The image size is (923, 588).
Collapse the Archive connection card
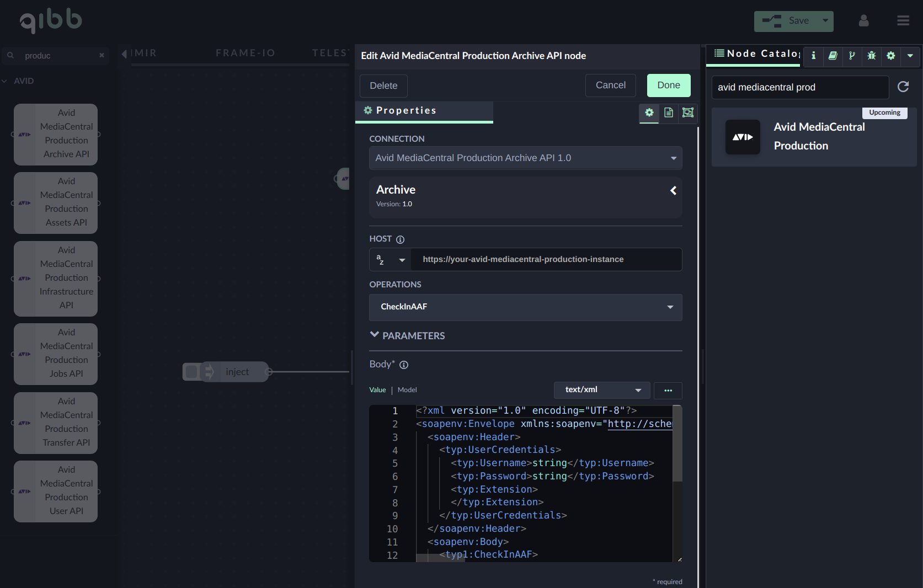click(x=673, y=191)
